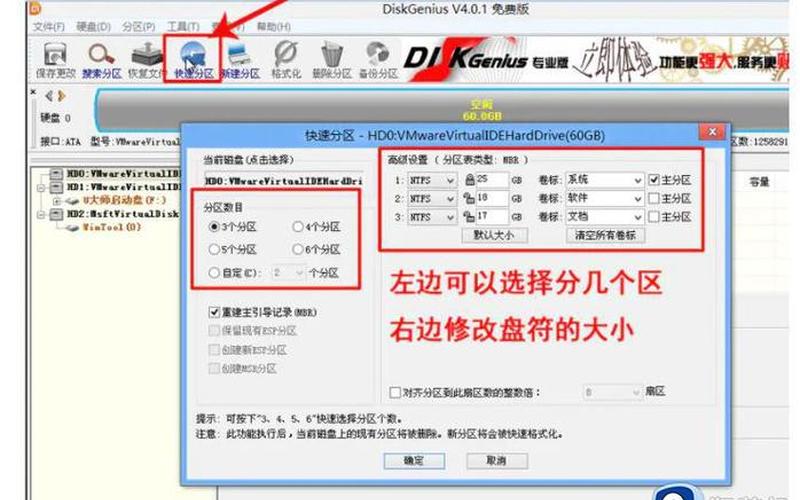Open the 工具(T) menu
This screenshot has height=500, width=800.
point(184,26)
